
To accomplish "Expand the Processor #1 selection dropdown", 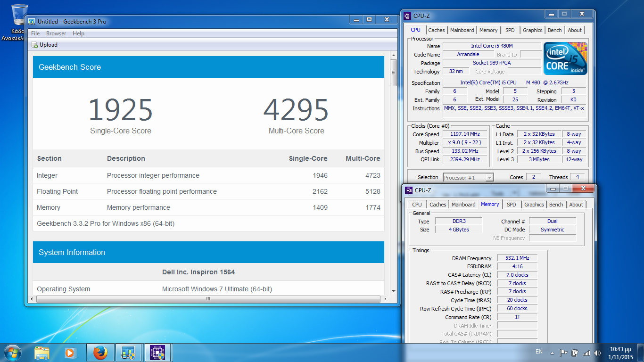I will [489, 178].
